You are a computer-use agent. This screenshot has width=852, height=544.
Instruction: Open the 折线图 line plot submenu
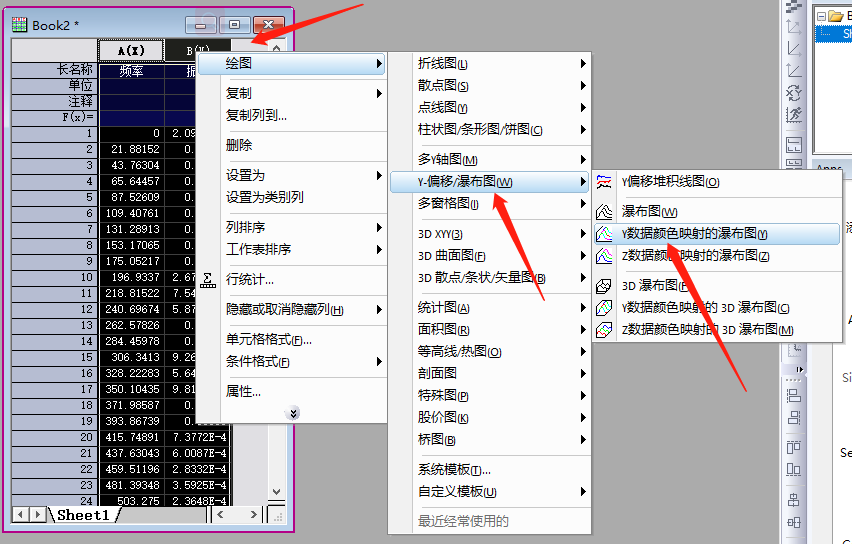point(490,64)
